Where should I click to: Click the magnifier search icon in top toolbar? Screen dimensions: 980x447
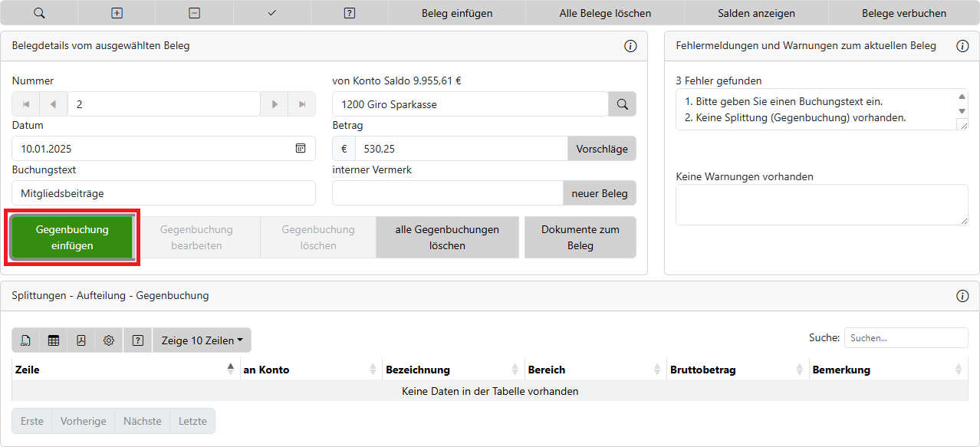(39, 13)
